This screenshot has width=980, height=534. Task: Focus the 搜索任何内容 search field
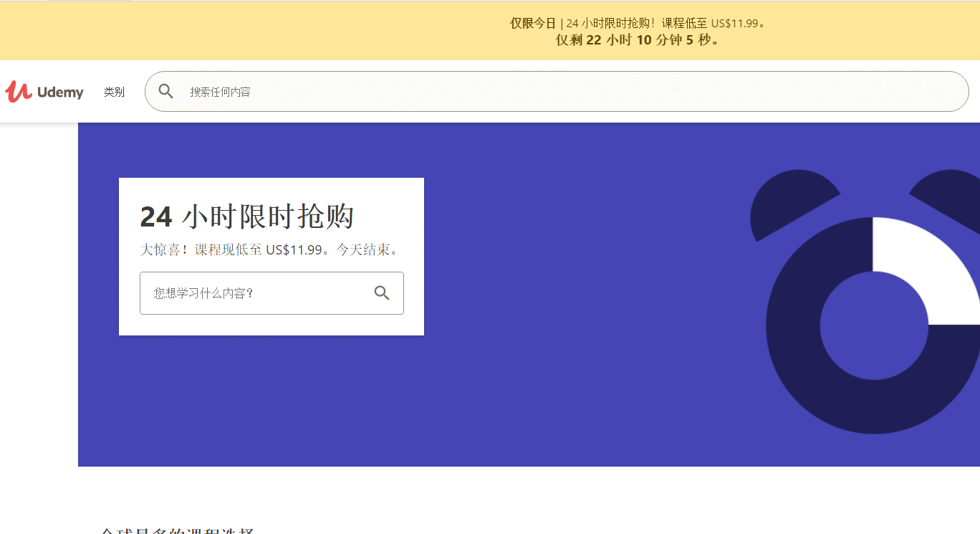557,91
